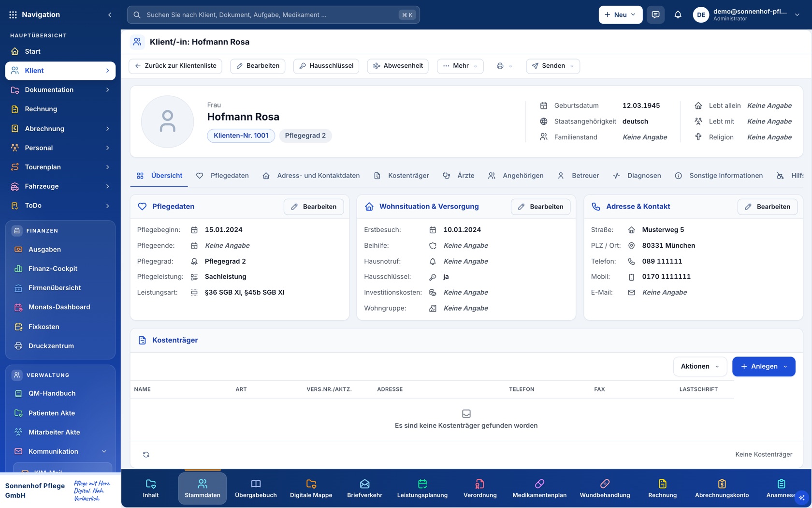Open the Aktionen dropdown
This screenshot has height=508, width=812.
700,366
